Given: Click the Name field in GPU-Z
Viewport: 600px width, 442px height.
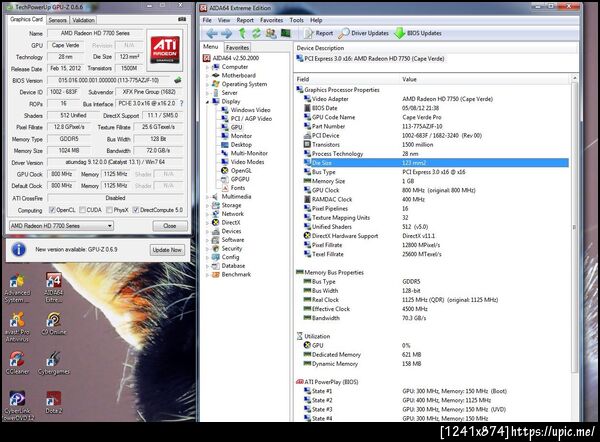Looking at the screenshot, I should pyautogui.click(x=95, y=33).
